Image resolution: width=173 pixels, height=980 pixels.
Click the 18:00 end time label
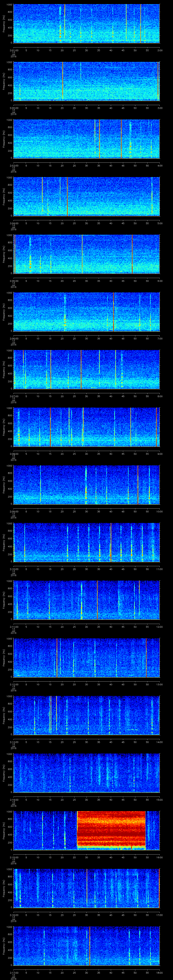click(159, 972)
